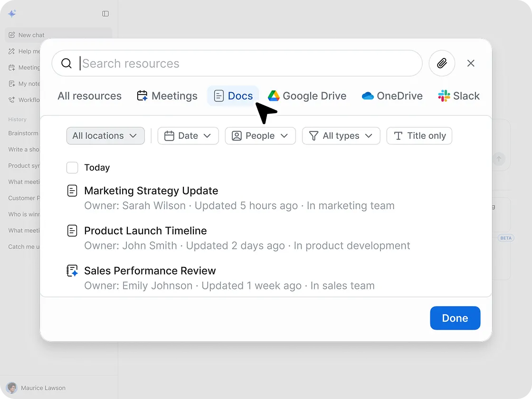
Task: Click the Product Launch Timeline doc icon
Action: 72,231
